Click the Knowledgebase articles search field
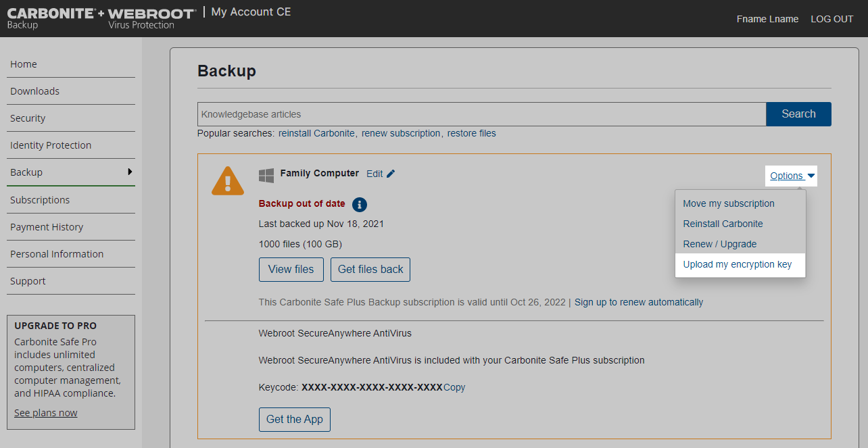 [x=481, y=114]
